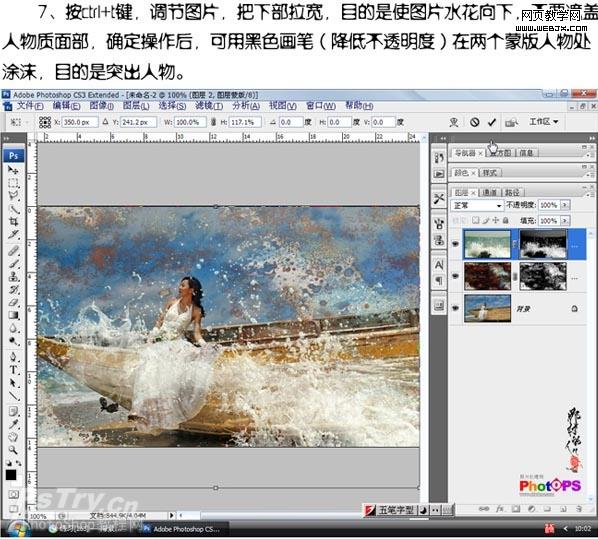Select the Crop tool
This screenshot has width=598, height=539.
(x=13, y=222)
